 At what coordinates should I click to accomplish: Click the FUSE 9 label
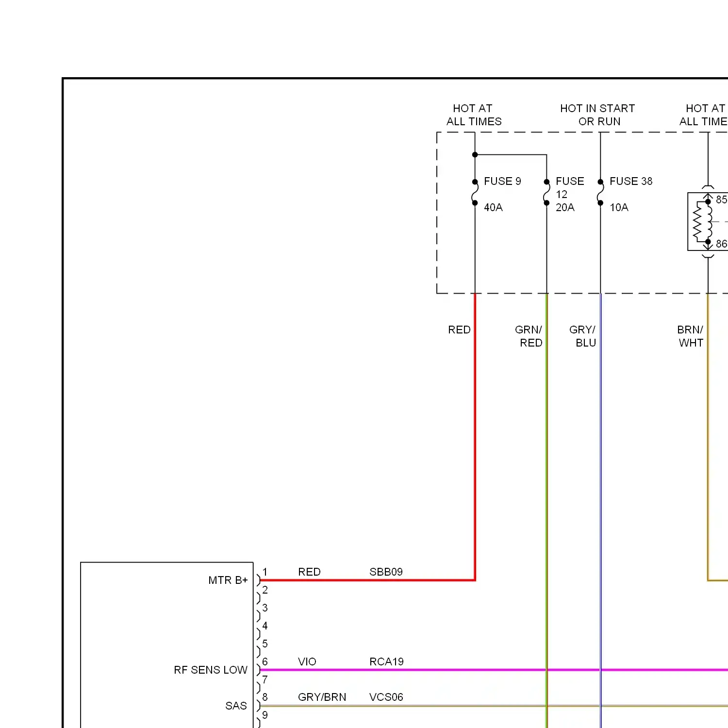pos(502,181)
